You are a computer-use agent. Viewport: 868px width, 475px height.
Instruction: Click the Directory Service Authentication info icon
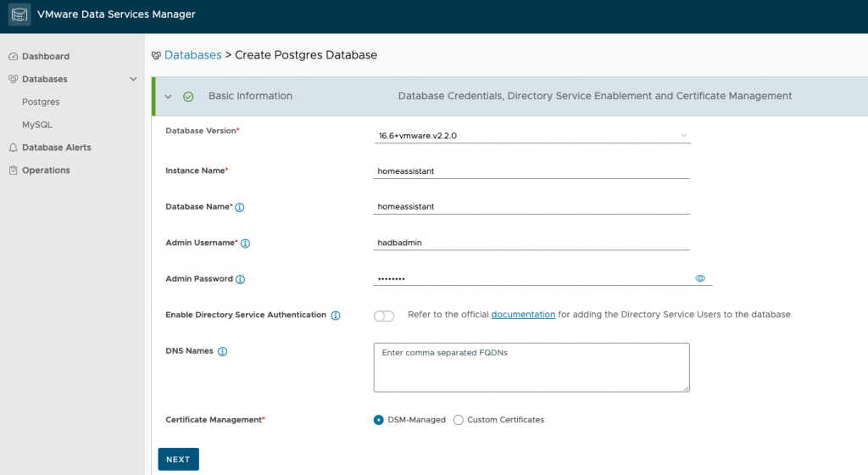click(x=336, y=316)
